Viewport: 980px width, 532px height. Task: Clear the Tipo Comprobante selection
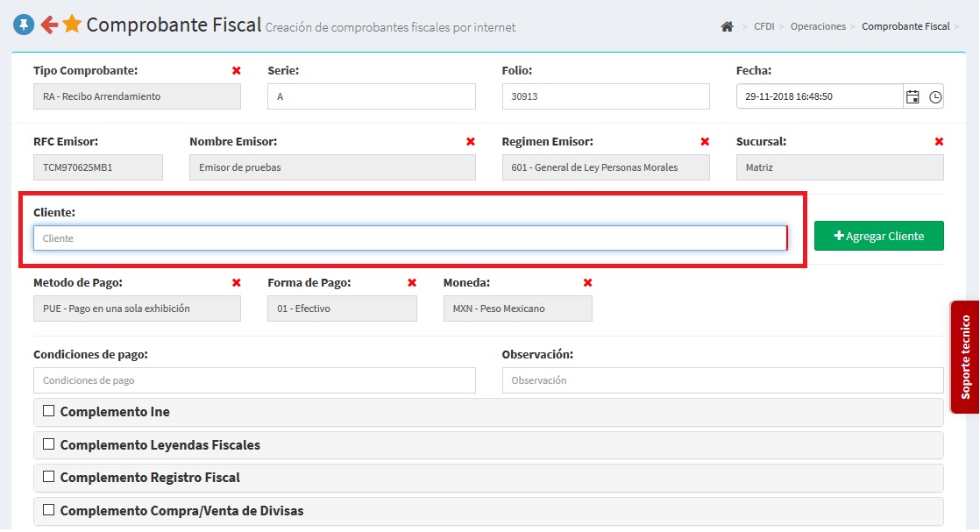pos(236,70)
